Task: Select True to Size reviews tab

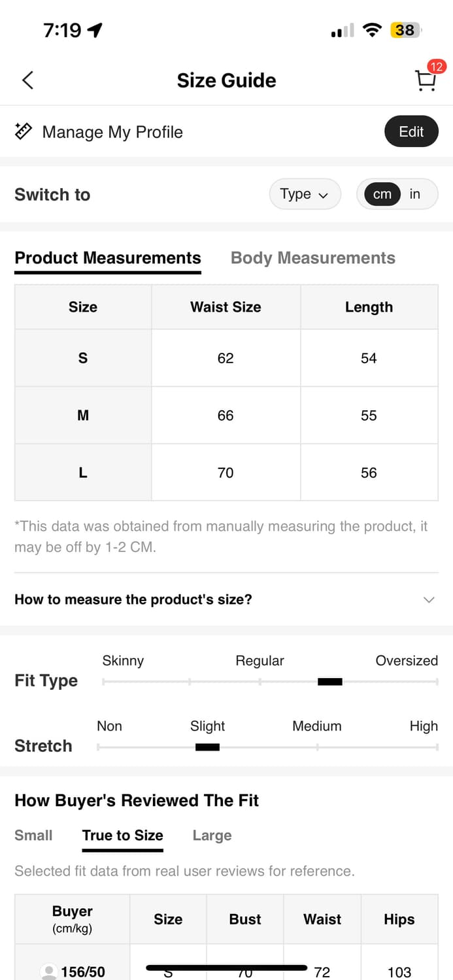Action: 123,836
